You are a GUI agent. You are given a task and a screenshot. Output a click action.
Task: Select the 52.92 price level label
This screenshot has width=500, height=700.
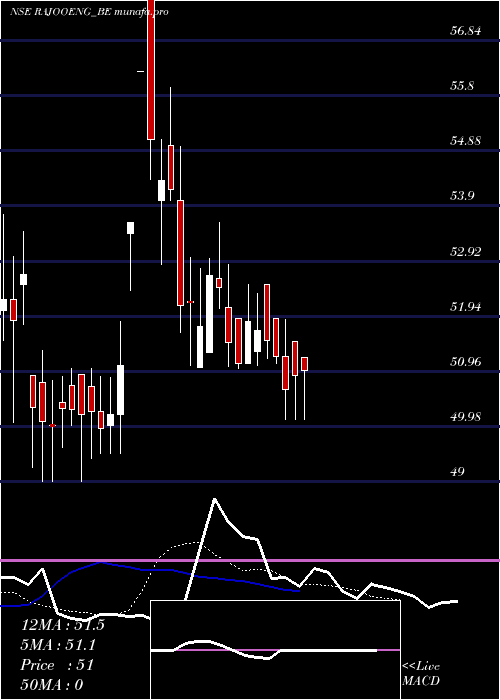tap(466, 251)
